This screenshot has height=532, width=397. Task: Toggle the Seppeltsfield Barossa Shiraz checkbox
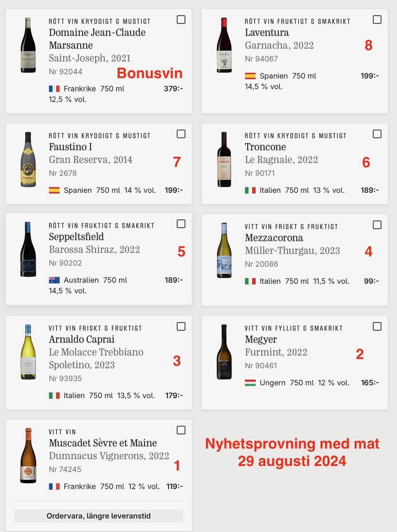[x=181, y=224]
